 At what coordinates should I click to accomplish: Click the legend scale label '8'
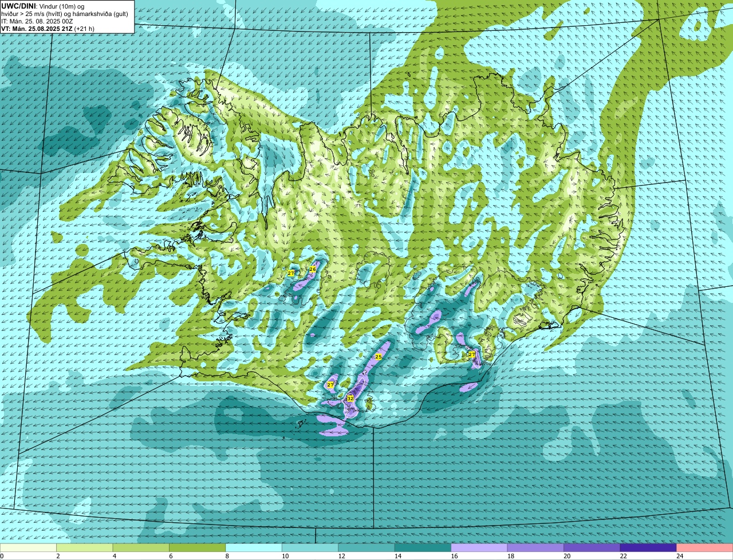[227, 556]
